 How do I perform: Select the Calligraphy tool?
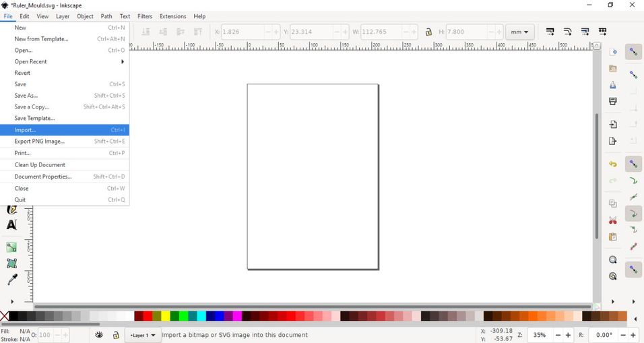(x=12, y=210)
